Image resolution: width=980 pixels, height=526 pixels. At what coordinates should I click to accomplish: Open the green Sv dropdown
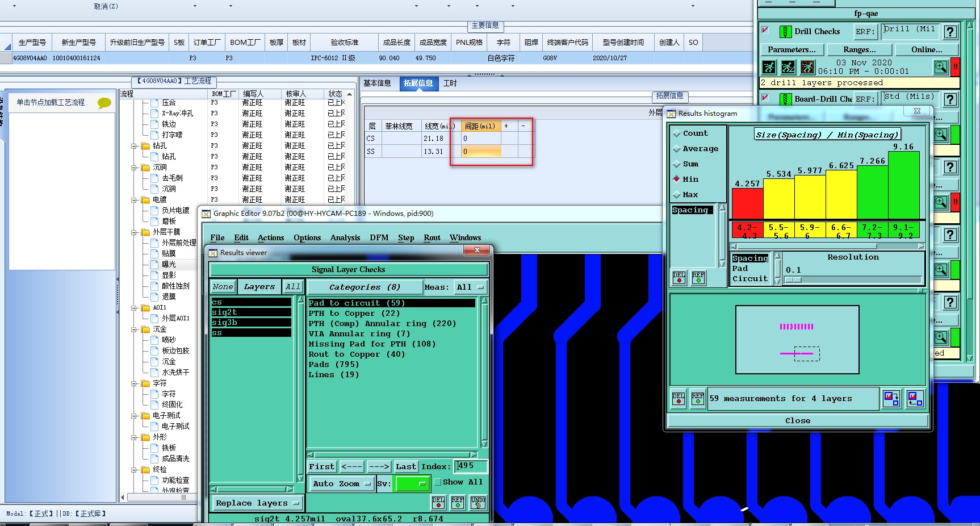(x=412, y=484)
